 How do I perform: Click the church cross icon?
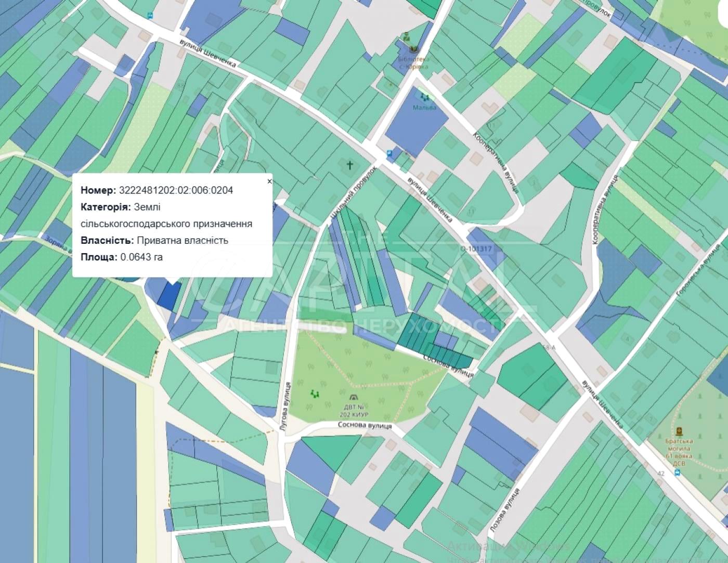[350, 165]
